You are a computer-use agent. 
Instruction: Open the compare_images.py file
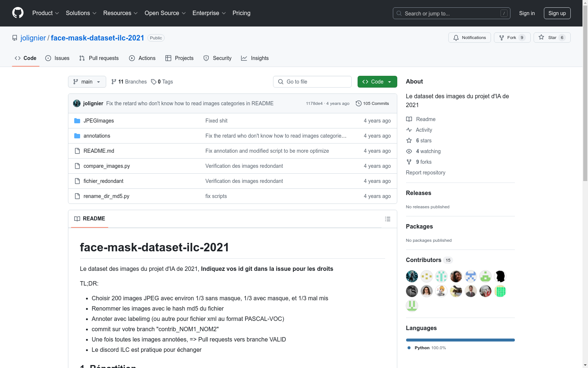(107, 166)
